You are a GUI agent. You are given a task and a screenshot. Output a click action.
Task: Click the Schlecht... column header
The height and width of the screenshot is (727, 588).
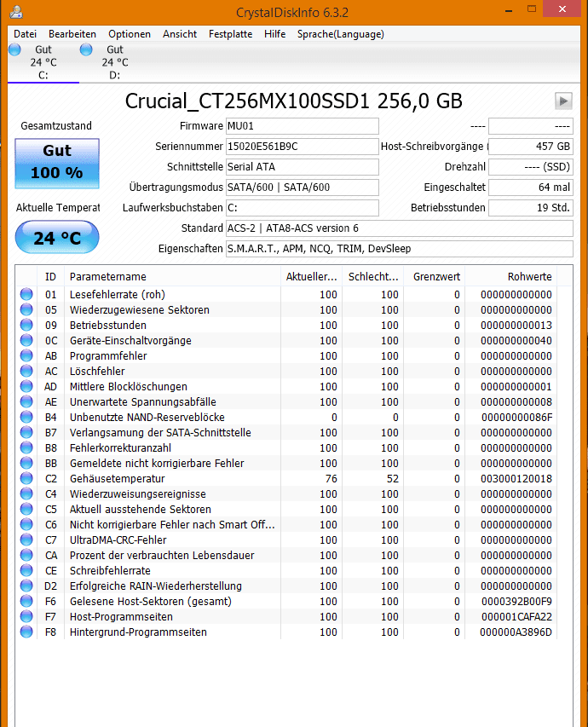tap(373, 277)
